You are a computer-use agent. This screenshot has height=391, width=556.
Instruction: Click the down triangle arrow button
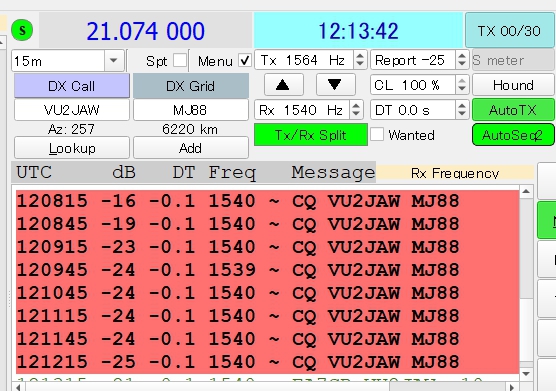click(x=335, y=85)
